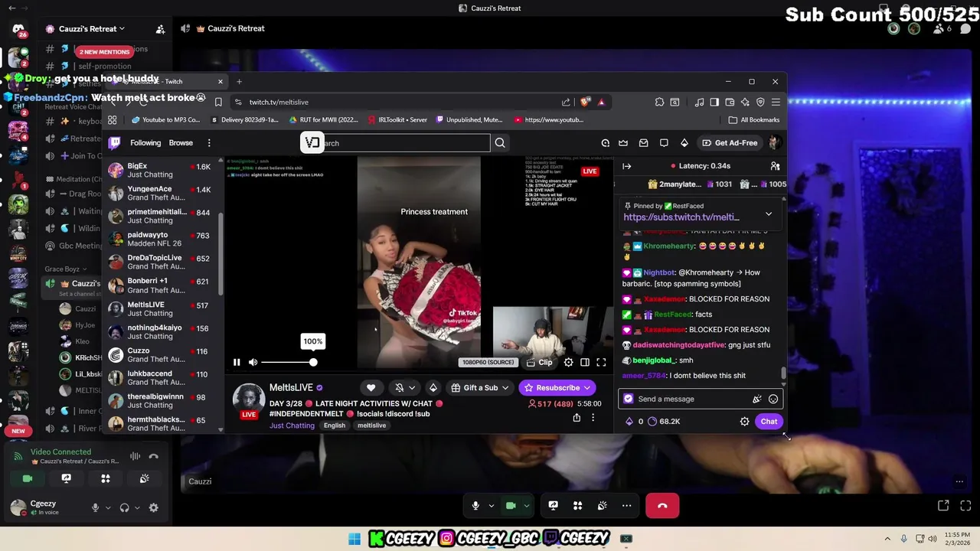Open Youtube to MP3 bookmark
The width and height of the screenshot is (980, 551).
(165, 120)
